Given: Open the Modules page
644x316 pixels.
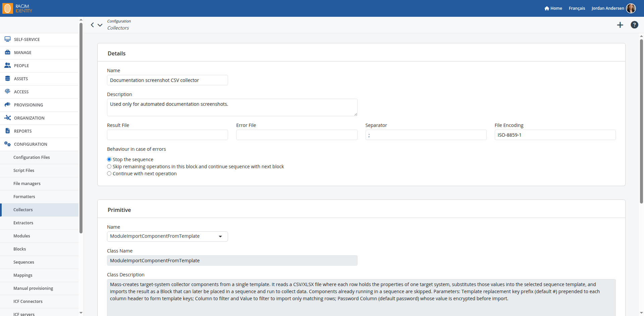Looking at the screenshot, I should (x=39, y=236).
